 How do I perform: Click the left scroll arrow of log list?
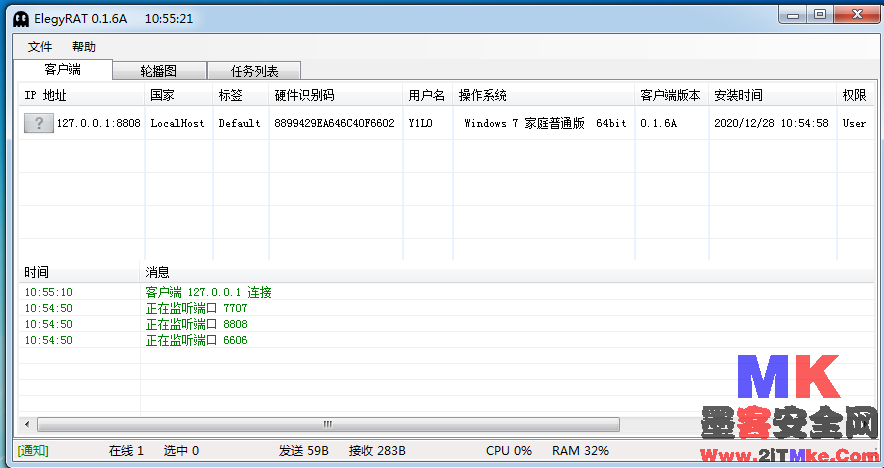[27, 424]
